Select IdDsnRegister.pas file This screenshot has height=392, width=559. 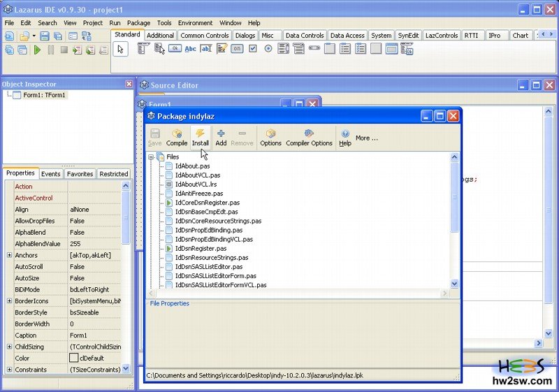pyautogui.click(x=201, y=248)
